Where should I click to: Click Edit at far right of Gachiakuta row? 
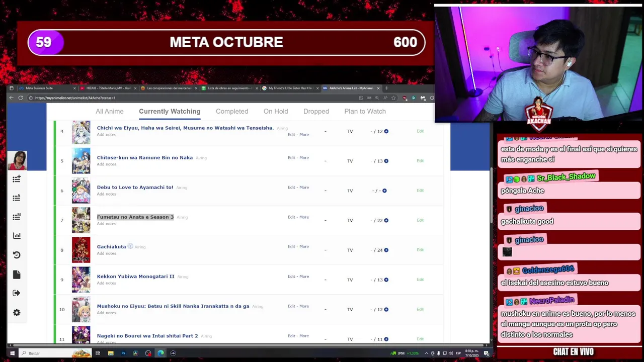420,250
